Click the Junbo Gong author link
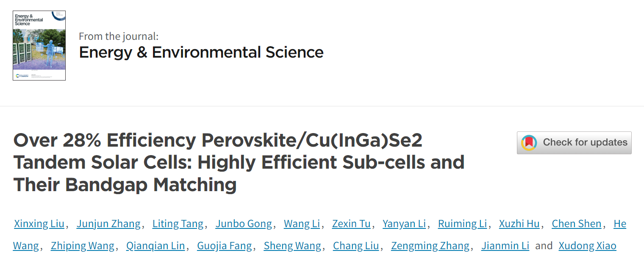Image resolution: width=644 pixels, height=267 pixels. 244,224
